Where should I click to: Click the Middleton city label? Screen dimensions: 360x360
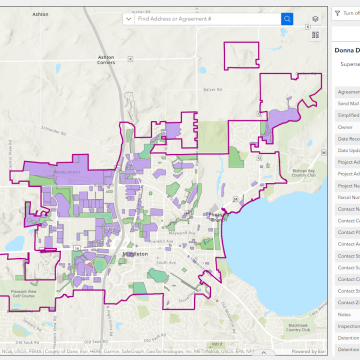[x=136, y=254]
